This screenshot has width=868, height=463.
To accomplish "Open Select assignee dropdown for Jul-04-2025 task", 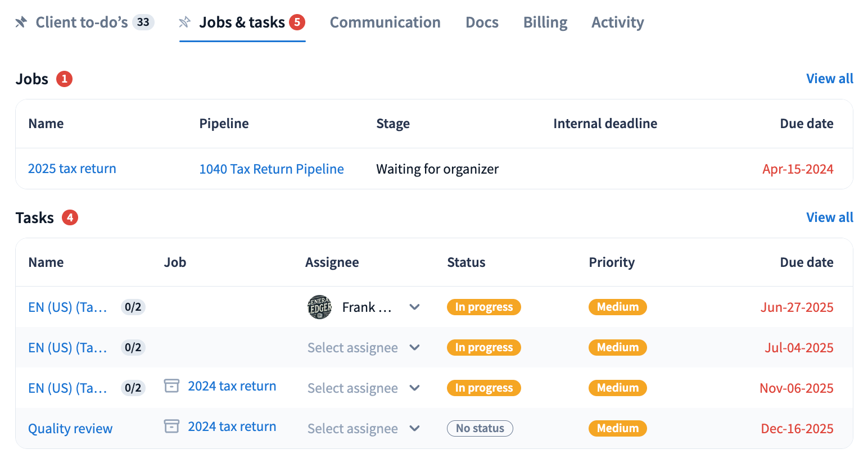I will coord(414,348).
